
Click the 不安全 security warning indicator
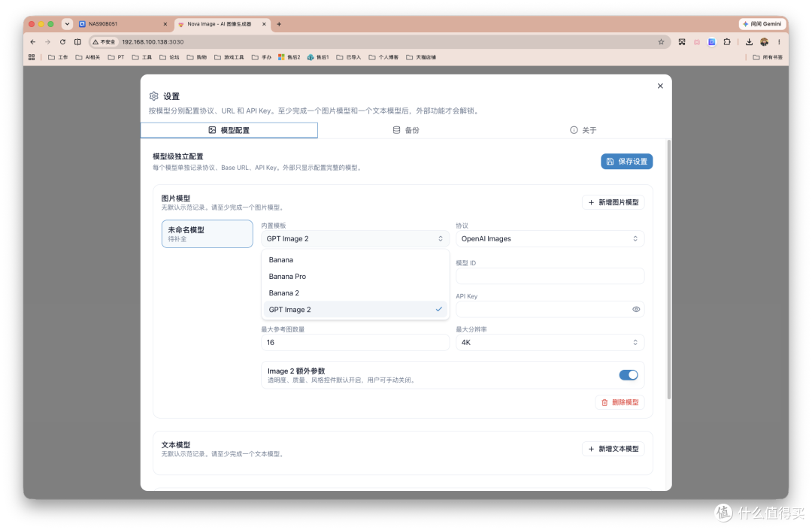click(x=104, y=42)
